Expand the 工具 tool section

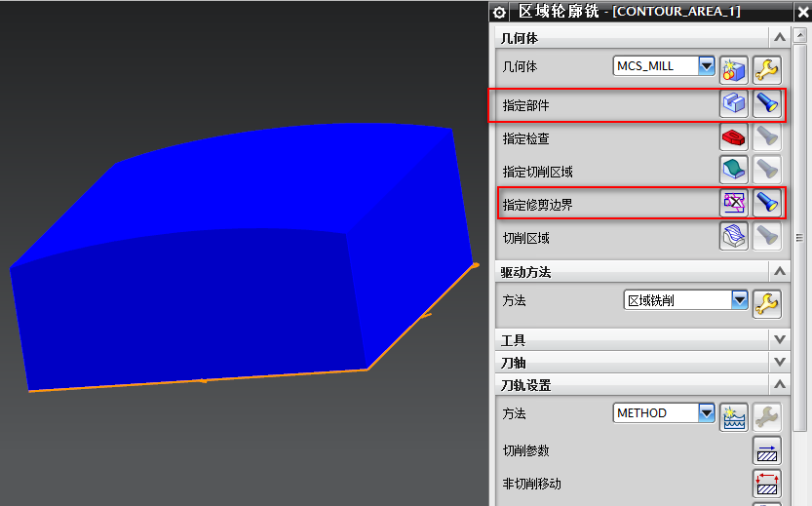tap(778, 339)
